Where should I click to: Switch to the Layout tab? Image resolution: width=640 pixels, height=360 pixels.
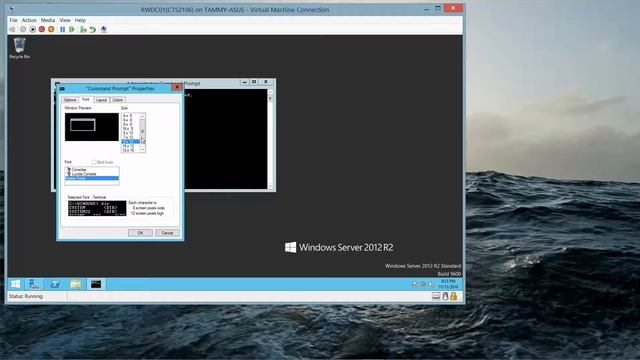click(x=101, y=100)
